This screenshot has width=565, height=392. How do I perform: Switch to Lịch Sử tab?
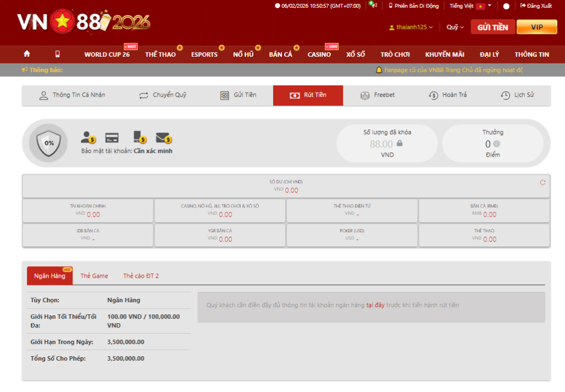tap(518, 95)
